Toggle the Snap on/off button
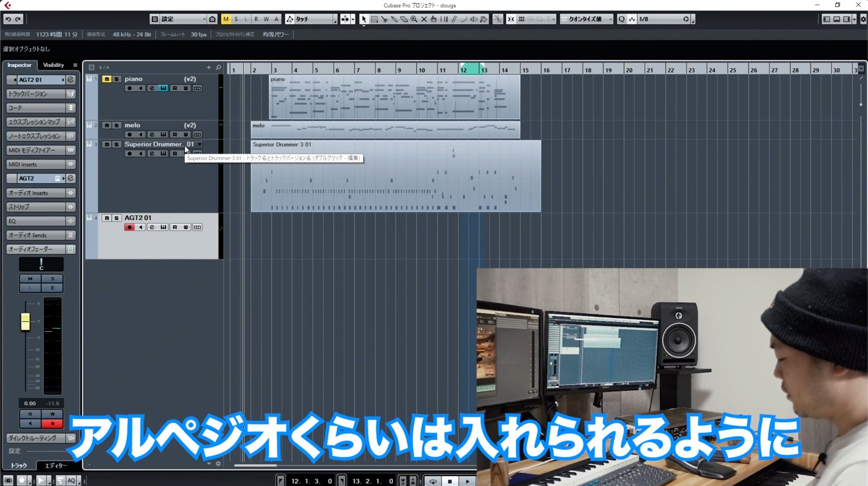Screen dimensions: 868x486 (511, 19)
